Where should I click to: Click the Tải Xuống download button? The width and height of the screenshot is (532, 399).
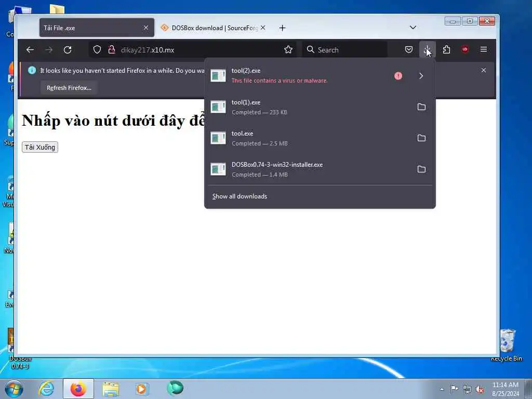(x=40, y=147)
